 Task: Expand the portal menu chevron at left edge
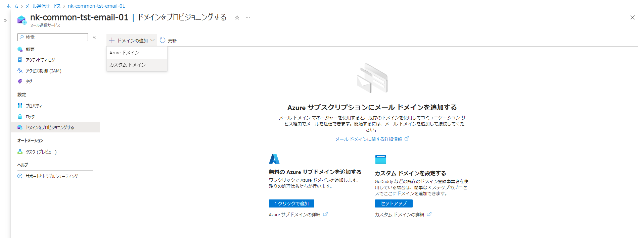(x=5, y=20)
